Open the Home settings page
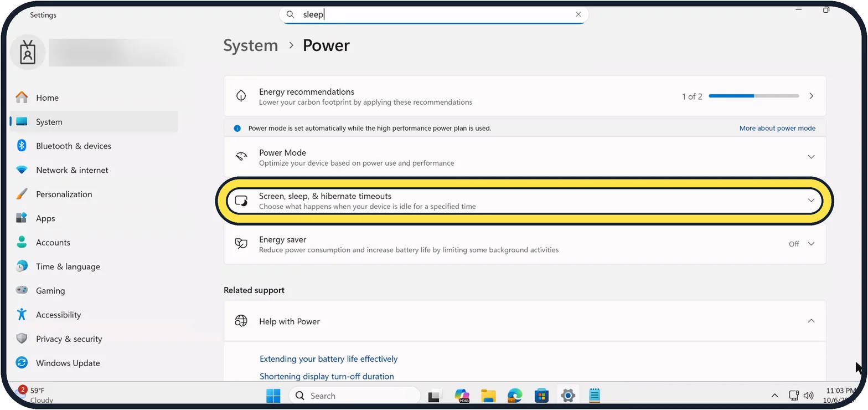868x410 pixels. [94, 98]
